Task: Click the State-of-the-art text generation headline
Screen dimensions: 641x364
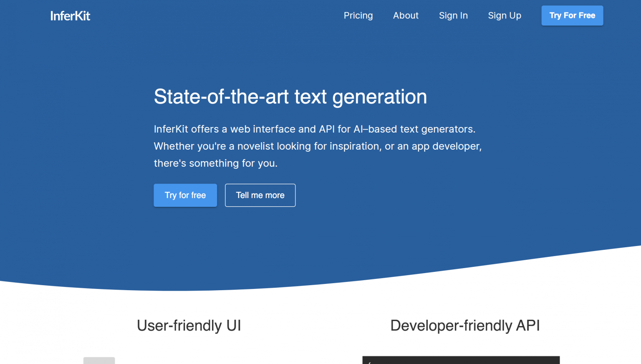Action: coord(290,97)
